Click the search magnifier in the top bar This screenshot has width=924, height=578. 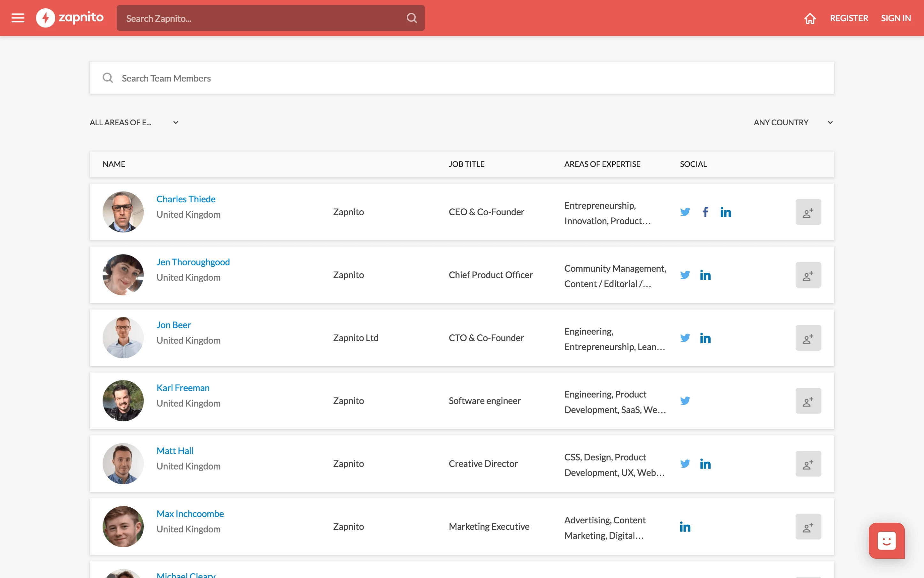412,18
